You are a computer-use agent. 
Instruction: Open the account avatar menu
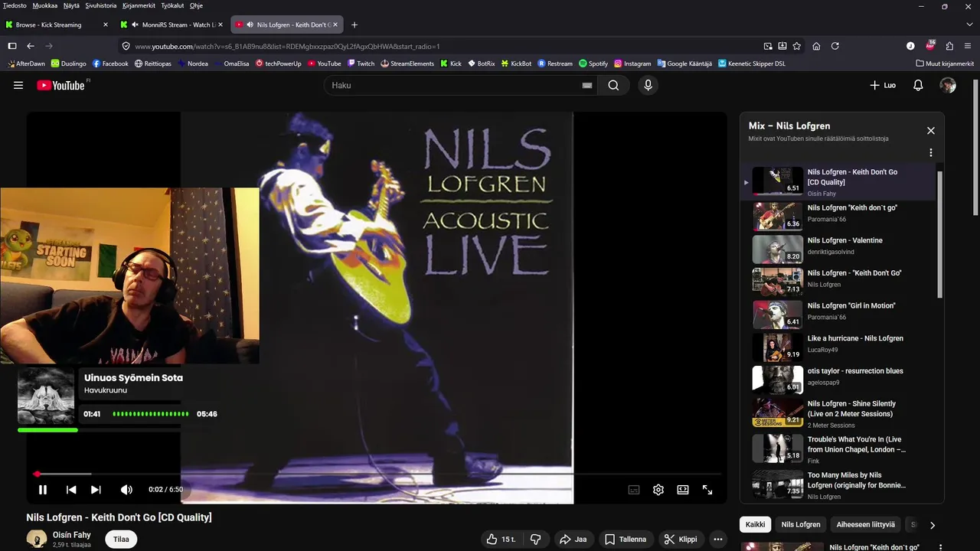pos(948,85)
